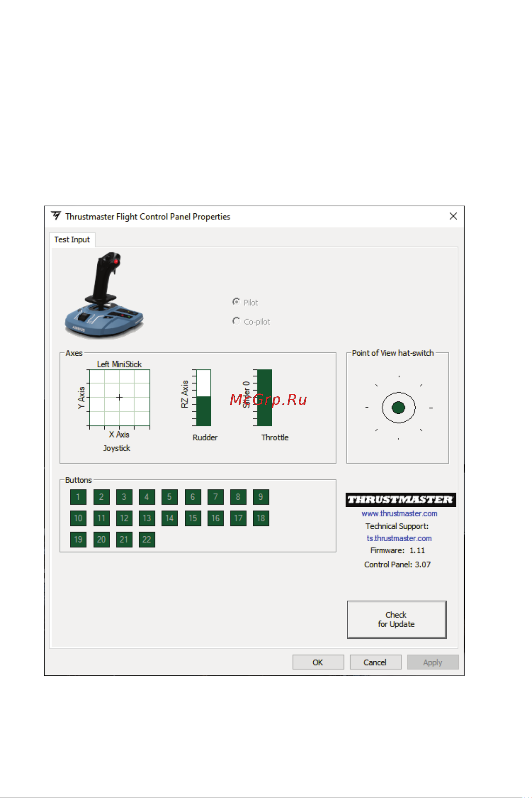Click the hat-switch center dot

(x=398, y=408)
